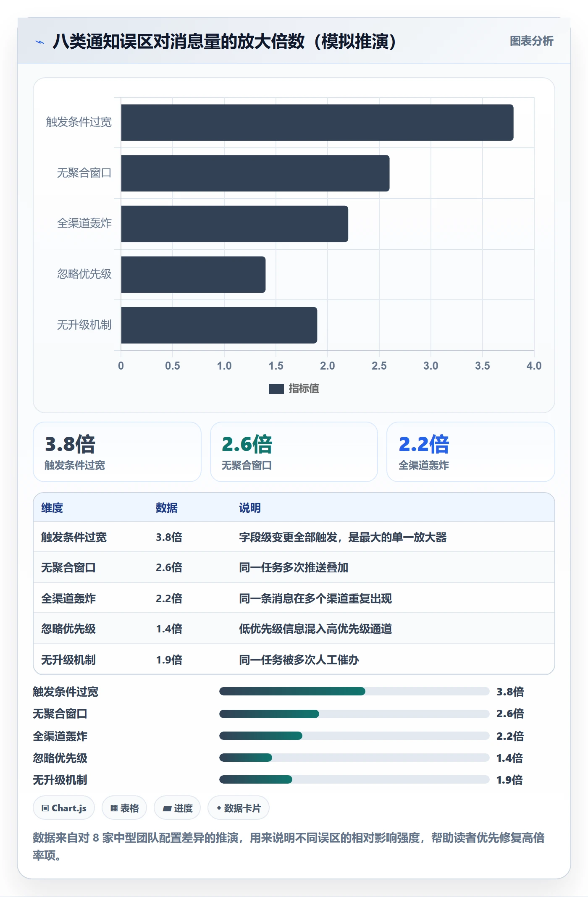
Task: Click the 无升级机制 axis label in chart
Action: [x=84, y=325]
